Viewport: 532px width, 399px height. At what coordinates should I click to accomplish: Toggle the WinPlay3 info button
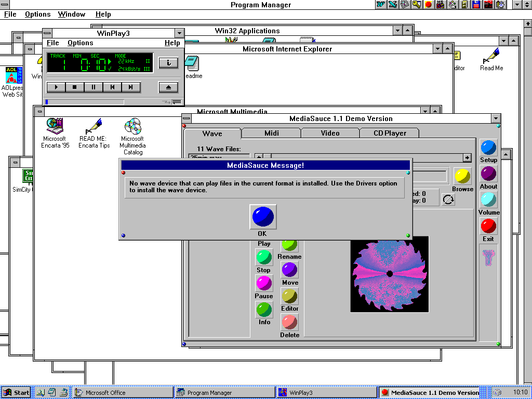click(168, 62)
